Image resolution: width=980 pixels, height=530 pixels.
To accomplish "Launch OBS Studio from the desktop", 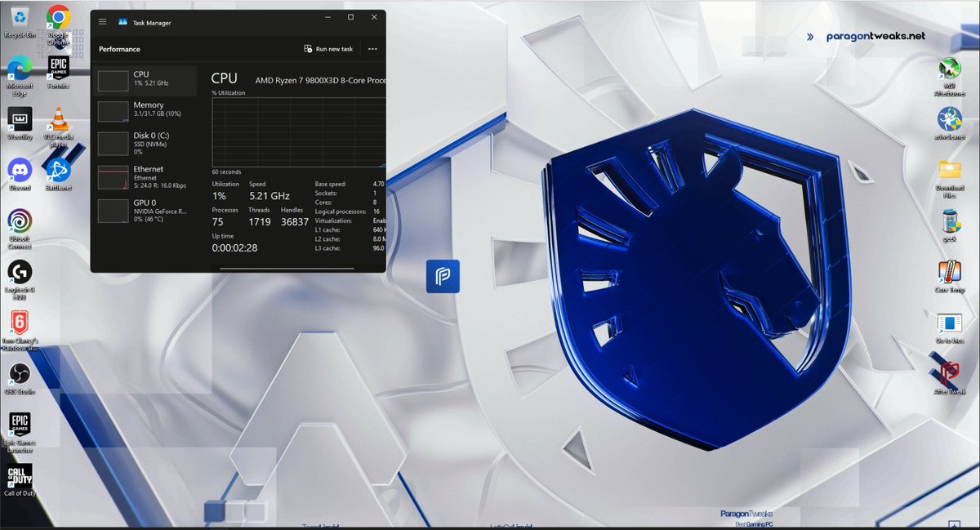I will point(20,378).
